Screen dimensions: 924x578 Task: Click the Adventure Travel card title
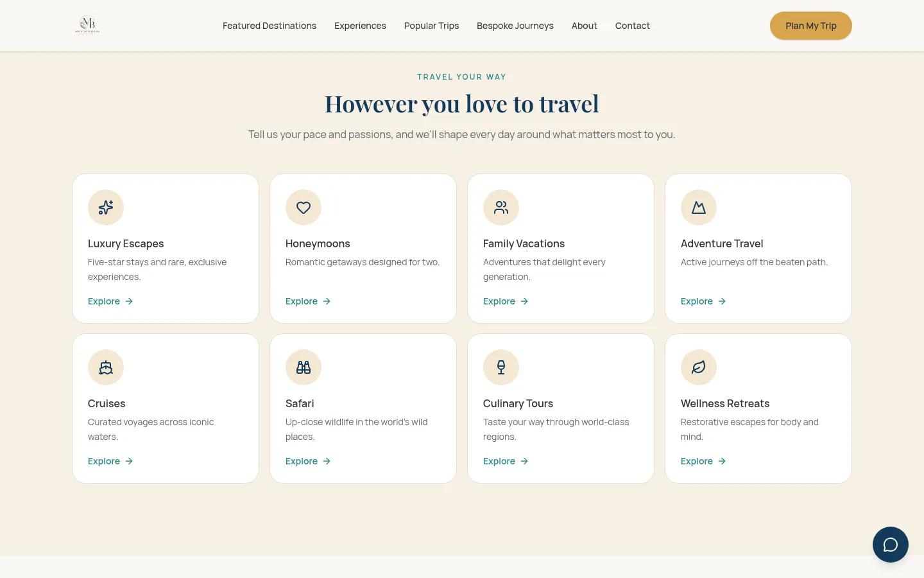pos(722,243)
